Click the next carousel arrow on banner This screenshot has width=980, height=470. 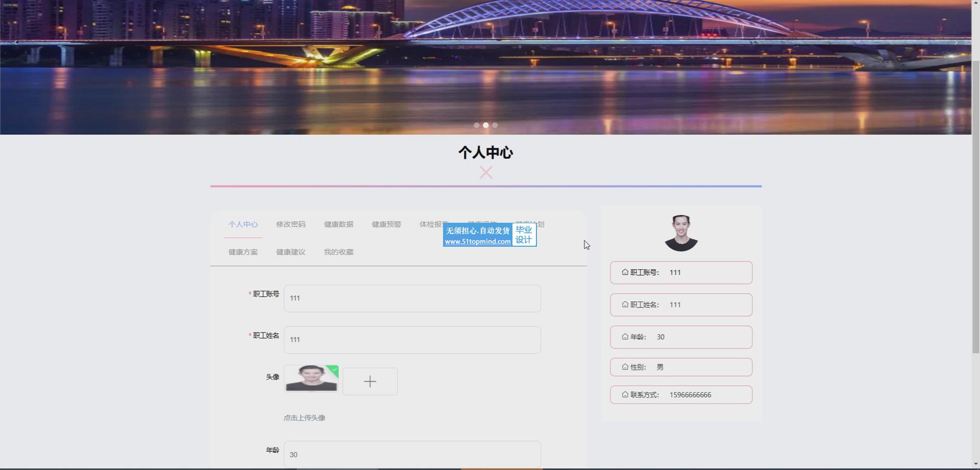[x=956, y=42]
